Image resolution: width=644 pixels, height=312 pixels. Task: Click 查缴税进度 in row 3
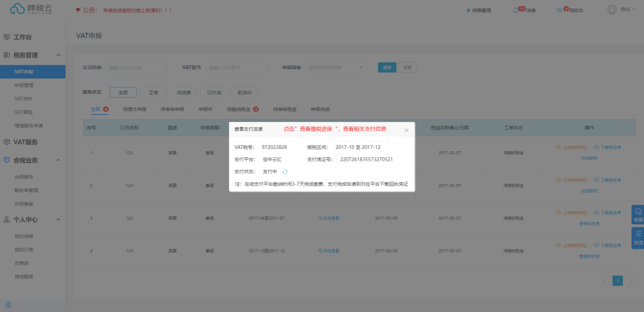(589, 223)
